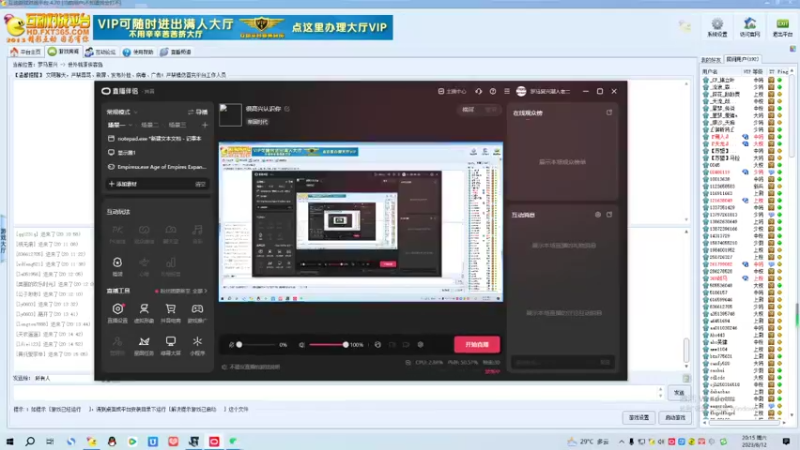Click Exit Platform icon in platform window
The width and height of the screenshot is (800, 450).
783,27
